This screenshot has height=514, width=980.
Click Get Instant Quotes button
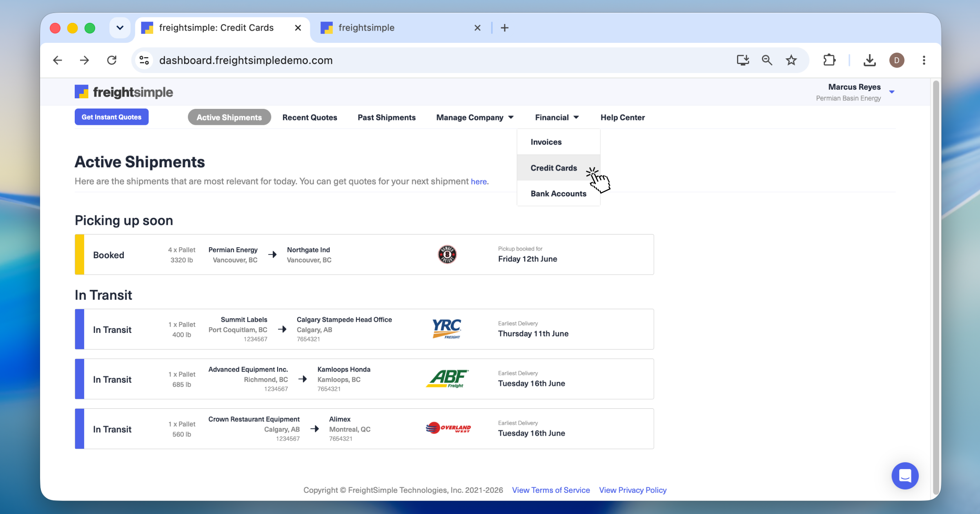[x=111, y=117]
